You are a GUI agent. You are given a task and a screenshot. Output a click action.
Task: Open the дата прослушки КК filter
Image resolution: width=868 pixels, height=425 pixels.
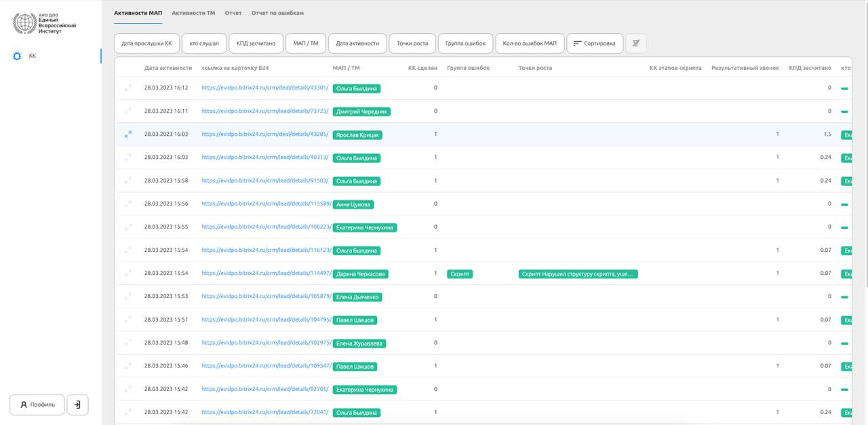146,43
